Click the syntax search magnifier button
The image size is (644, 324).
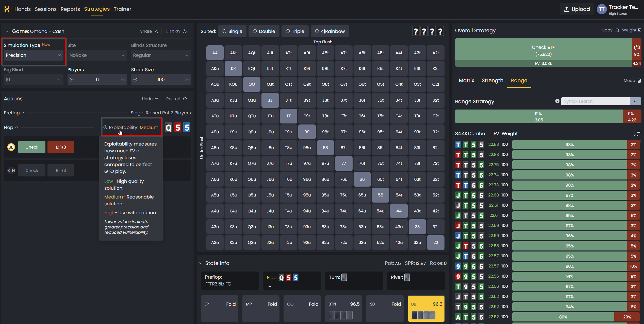pyautogui.click(x=635, y=101)
